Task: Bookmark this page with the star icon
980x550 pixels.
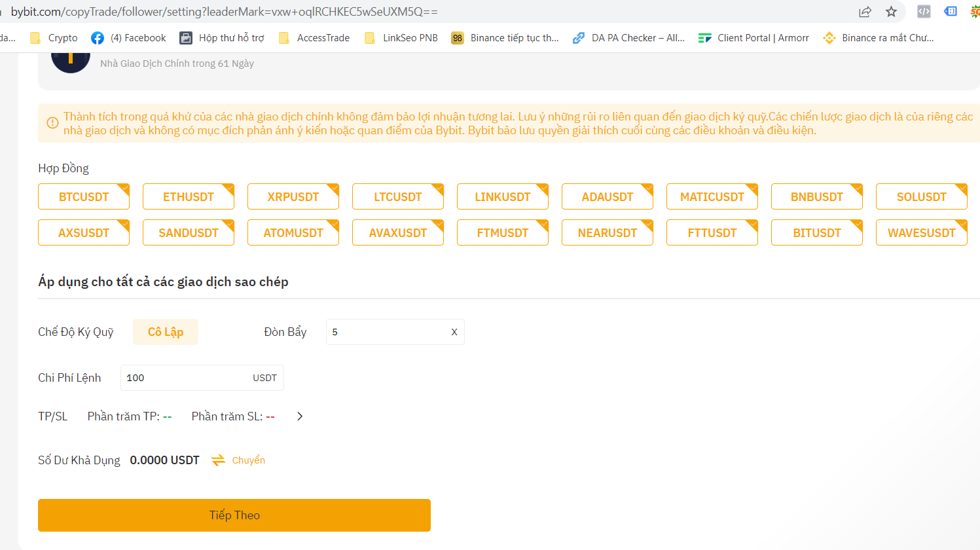Action: click(x=891, y=12)
